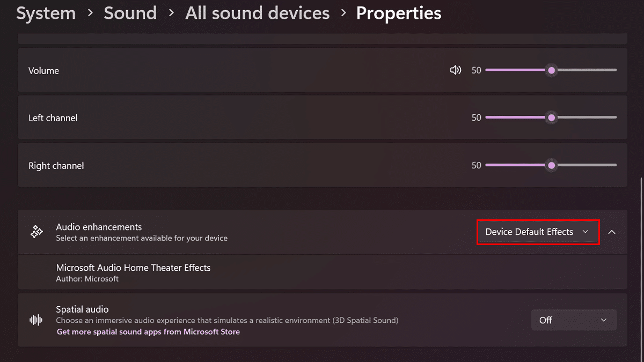This screenshot has height=362, width=644.
Task: Open the Device Default Effects dropdown
Action: point(537,232)
